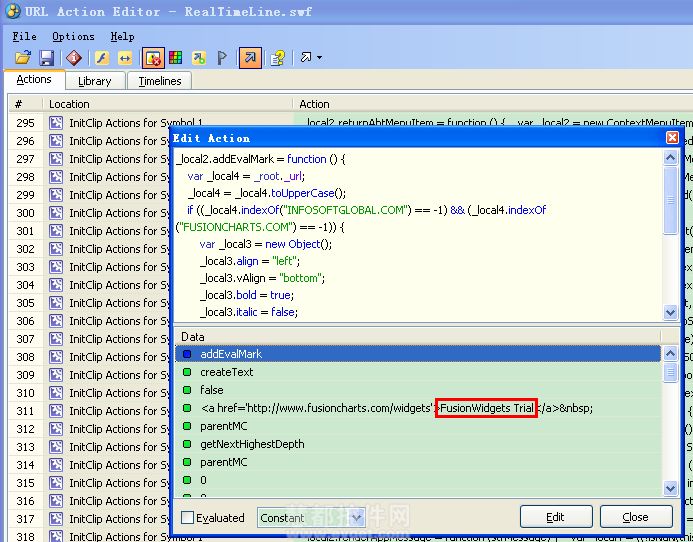Click the # column header
The width and height of the screenshot is (693, 542).
[x=25, y=104]
